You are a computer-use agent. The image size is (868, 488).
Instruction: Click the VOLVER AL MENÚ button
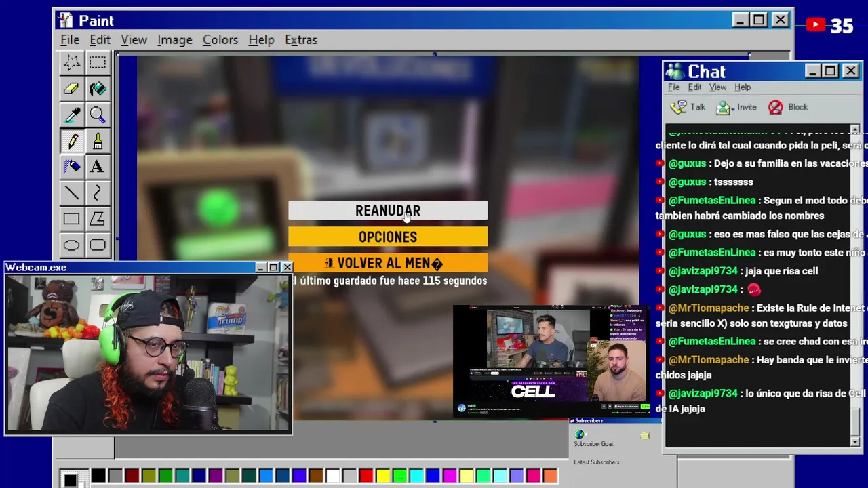click(x=388, y=263)
